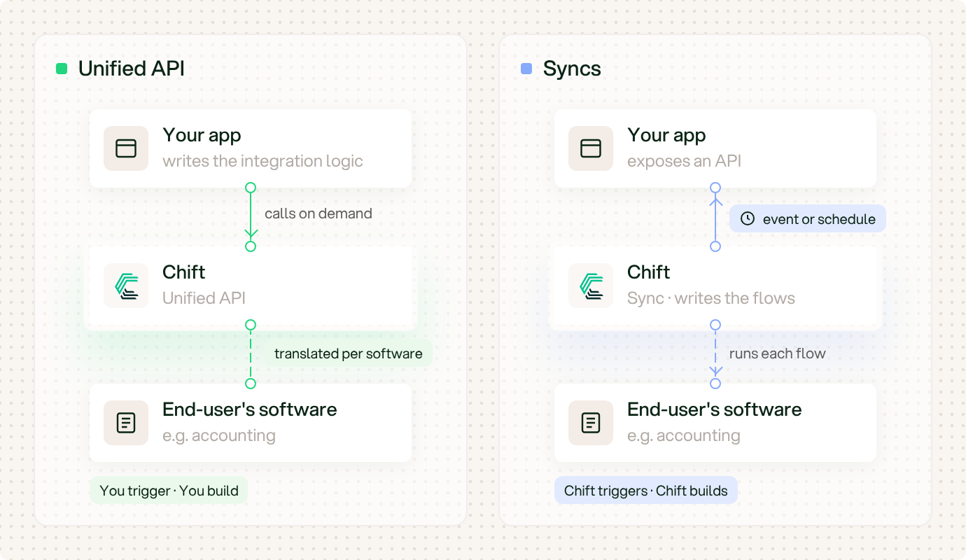The width and height of the screenshot is (966, 560).
Task: Click the 'translated per software' label
Action: [x=349, y=353]
